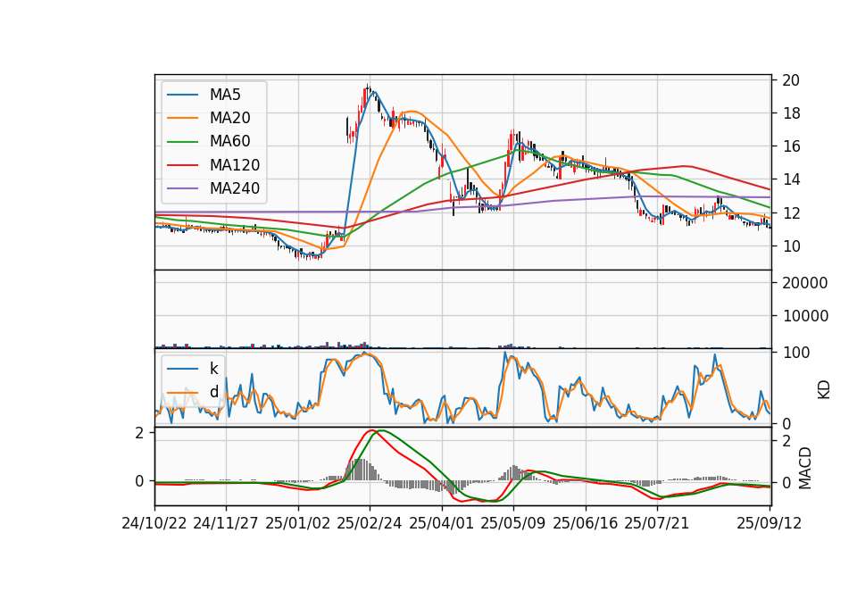Click the volume axis value 20000
The image size is (857, 616).
click(x=805, y=283)
